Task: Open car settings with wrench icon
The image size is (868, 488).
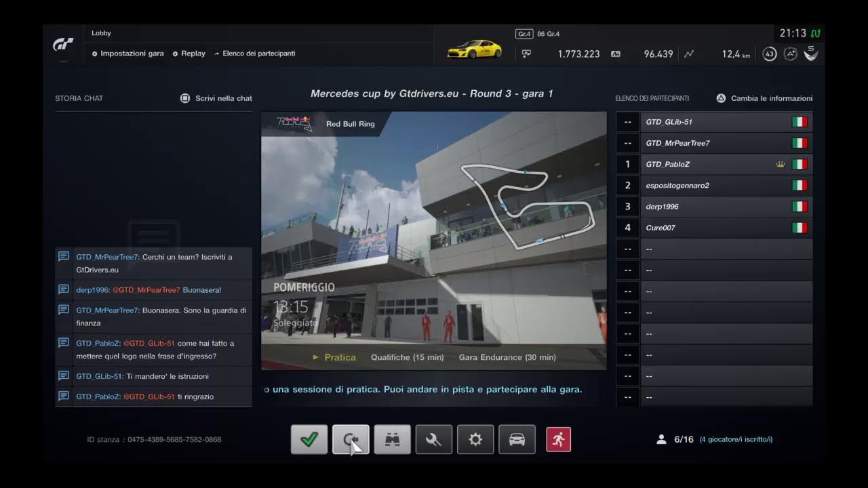Action: point(433,439)
